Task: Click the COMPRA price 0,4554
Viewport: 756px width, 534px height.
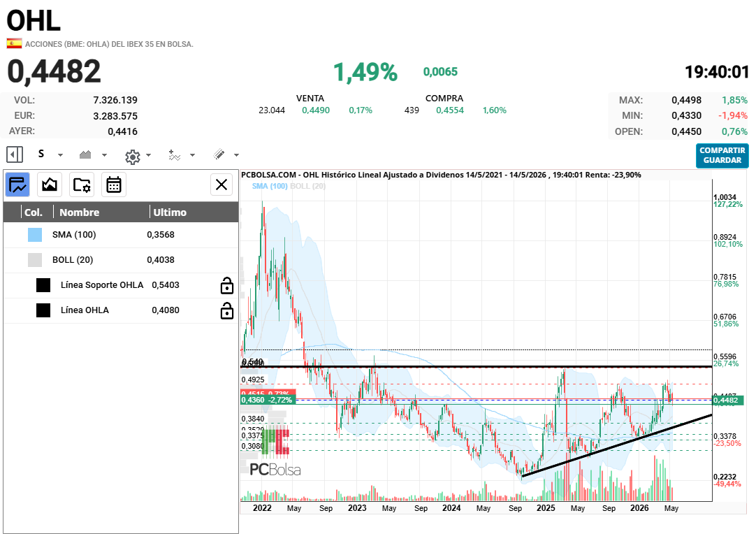Action: tap(450, 110)
